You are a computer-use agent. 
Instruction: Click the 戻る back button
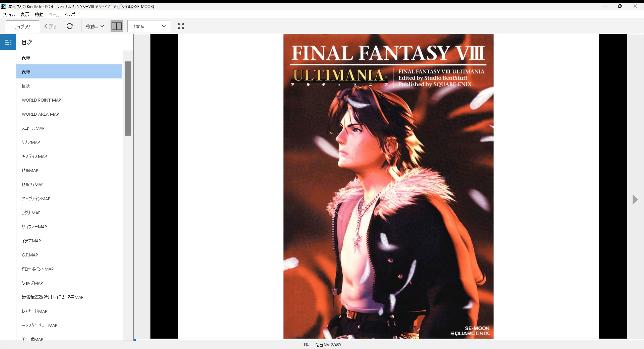(51, 26)
